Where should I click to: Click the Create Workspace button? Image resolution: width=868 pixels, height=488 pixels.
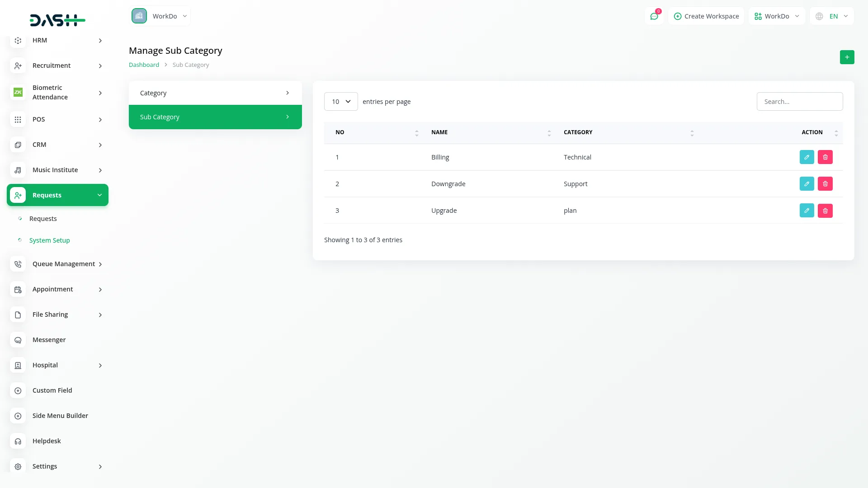click(706, 16)
